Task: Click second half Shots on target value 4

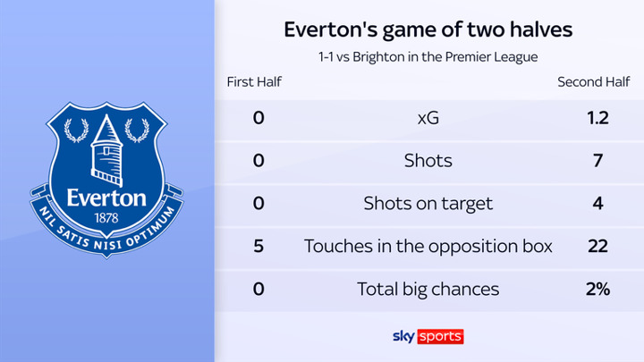Action: 597,203
